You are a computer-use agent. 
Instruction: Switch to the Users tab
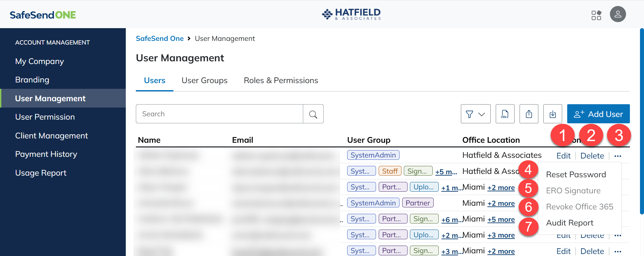coord(155,80)
